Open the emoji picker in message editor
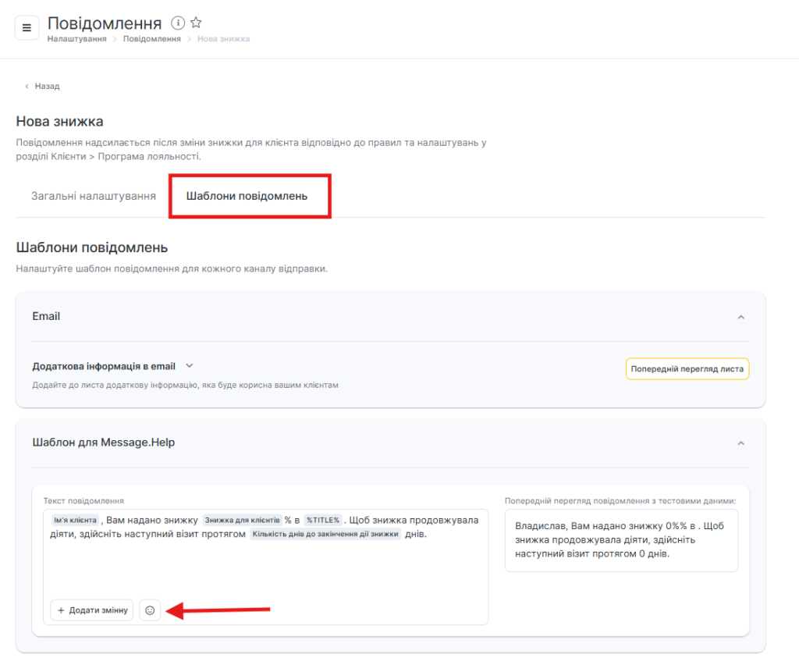Image resolution: width=799 pixels, height=672 pixels. tap(150, 610)
